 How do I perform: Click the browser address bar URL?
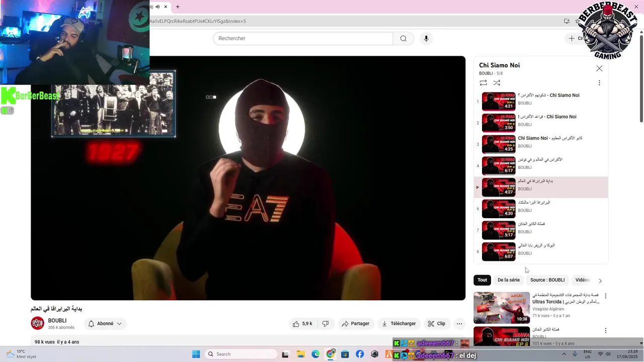coord(197,21)
